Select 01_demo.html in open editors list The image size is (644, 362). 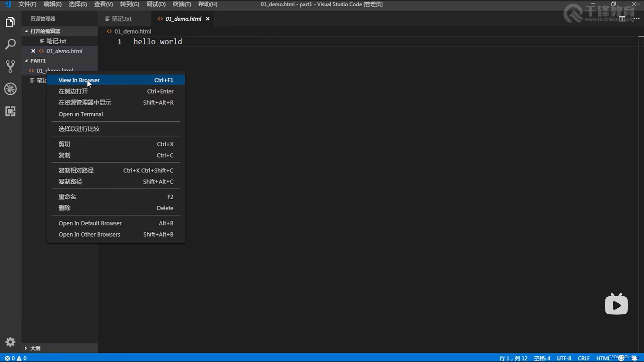[x=60, y=51]
